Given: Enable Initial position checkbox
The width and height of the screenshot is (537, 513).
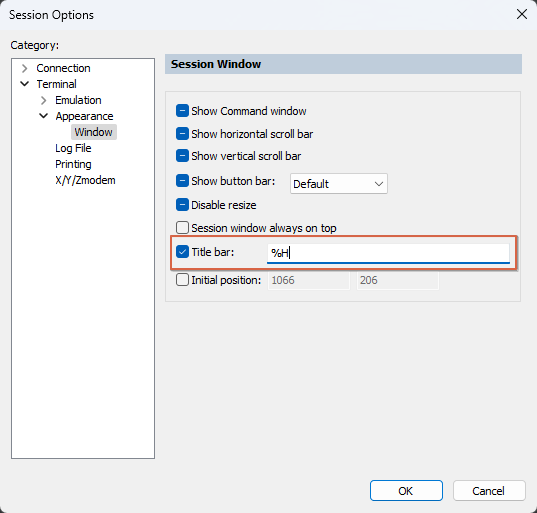Looking at the screenshot, I should (x=182, y=280).
